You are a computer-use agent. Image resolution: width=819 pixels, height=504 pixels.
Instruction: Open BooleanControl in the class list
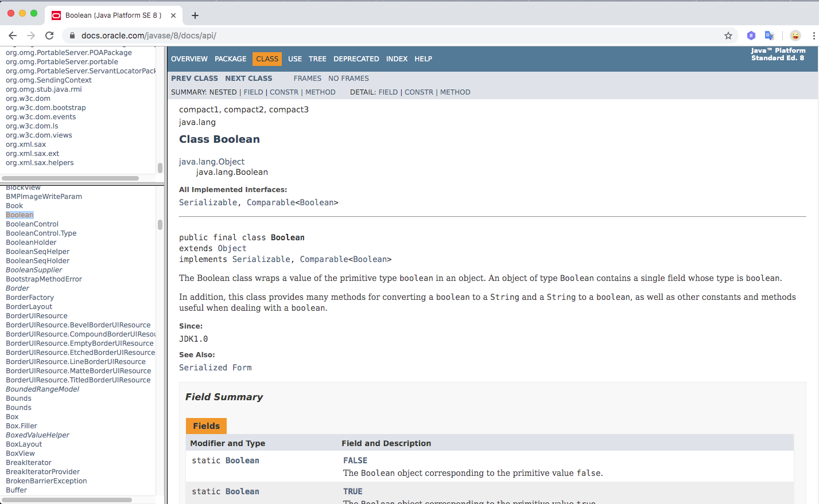[x=32, y=224]
